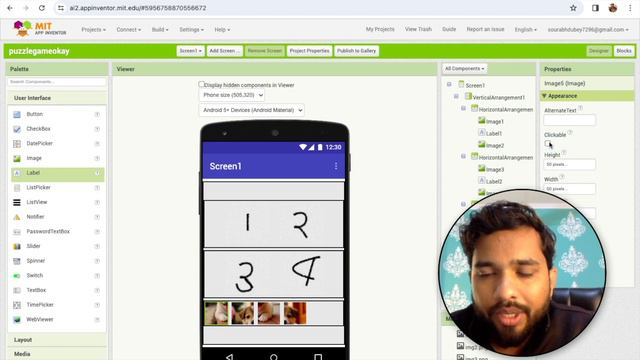640x360 pixels.
Task: Open the Settings menu
Action: [191, 29]
